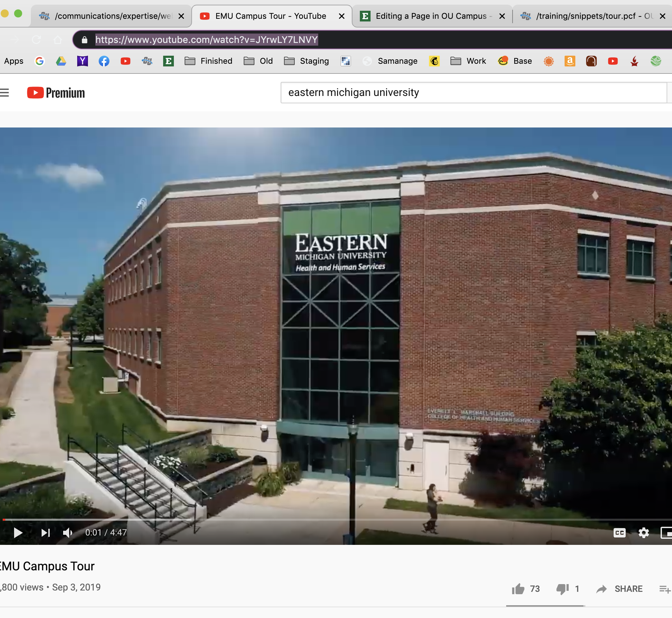Open the brown rounded bookmark icon

[591, 61]
